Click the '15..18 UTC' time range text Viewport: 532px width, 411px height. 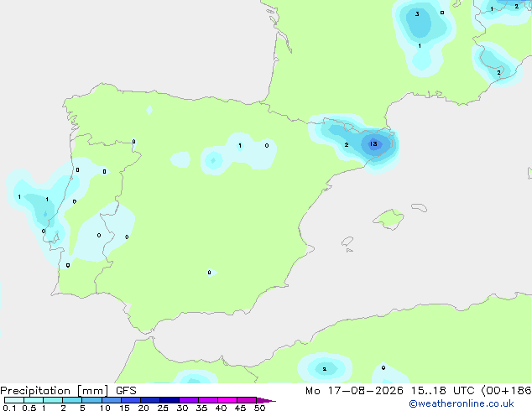(x=442, y=391)
